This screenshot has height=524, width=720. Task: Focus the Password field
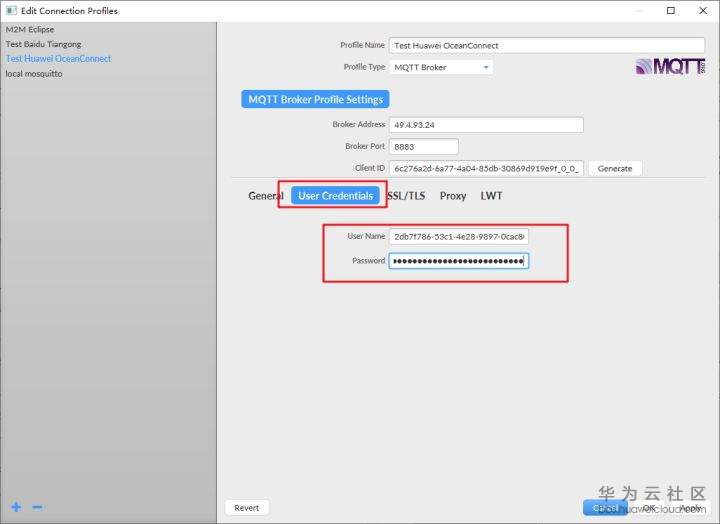(x=459, y=261)
